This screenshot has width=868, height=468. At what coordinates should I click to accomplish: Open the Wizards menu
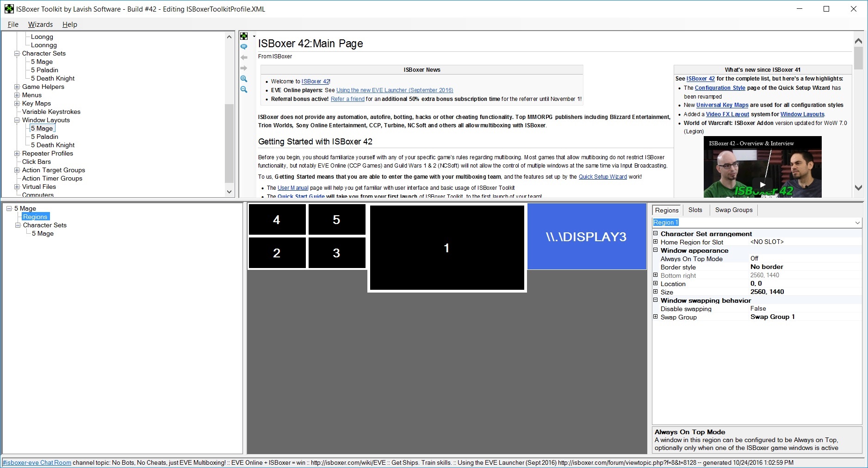pos(40,25)
